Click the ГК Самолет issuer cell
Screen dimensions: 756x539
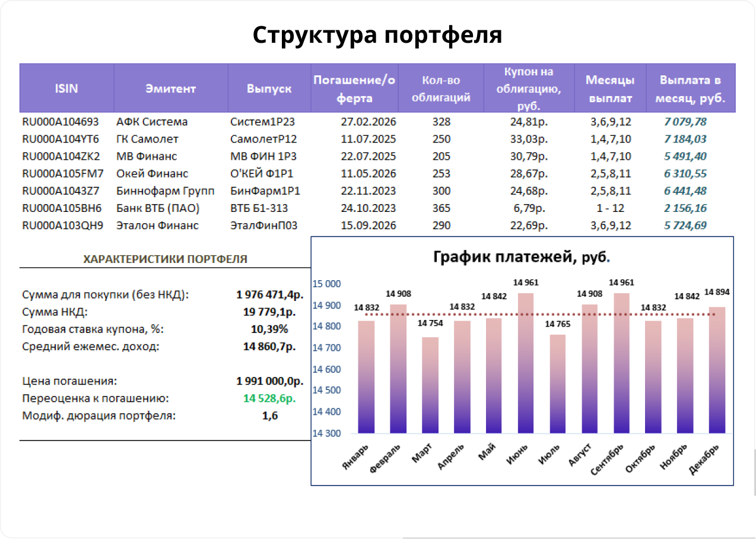(147, 139)
